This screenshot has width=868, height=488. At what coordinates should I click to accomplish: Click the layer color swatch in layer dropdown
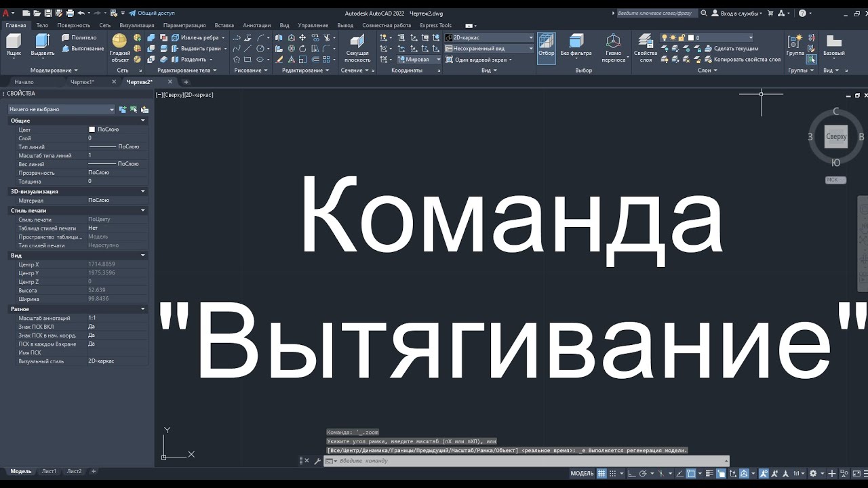(690, 38)
